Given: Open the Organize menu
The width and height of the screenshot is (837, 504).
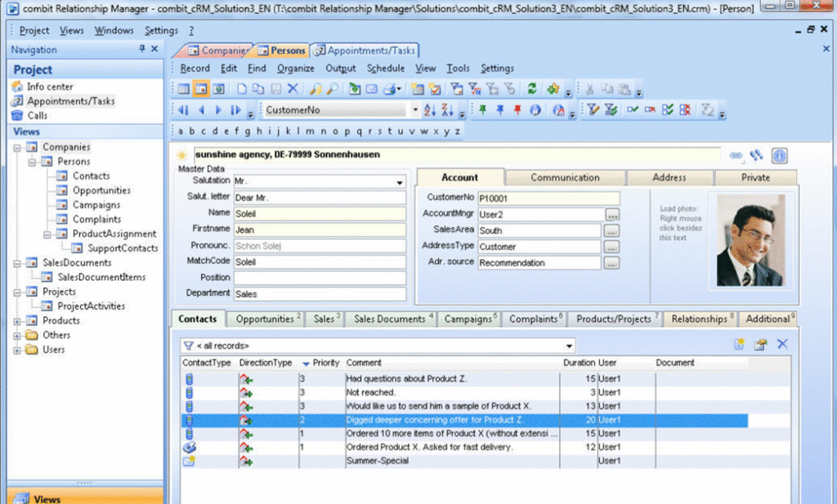Looking at the screenshot, I should pos(296,69).
